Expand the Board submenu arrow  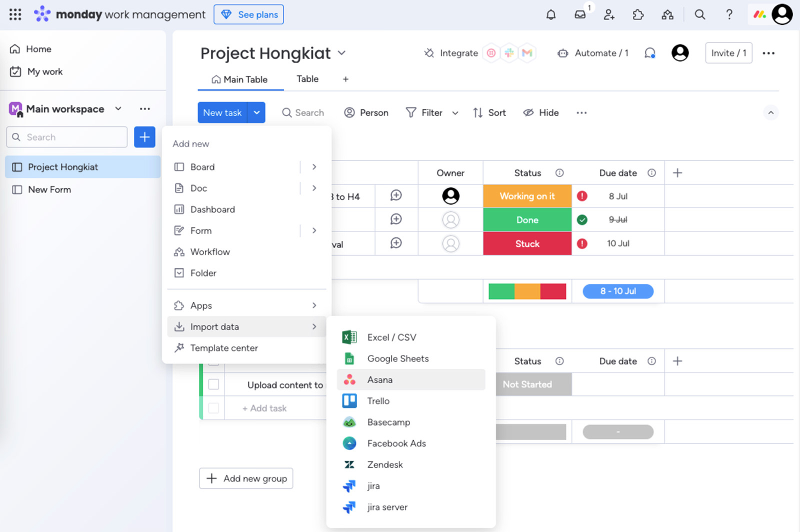tap(314, 167)
